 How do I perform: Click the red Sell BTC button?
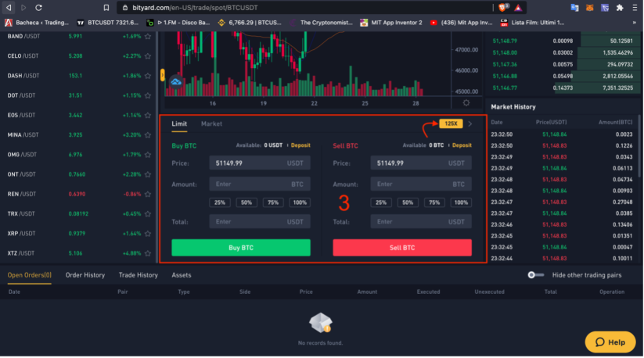(402, 248)
